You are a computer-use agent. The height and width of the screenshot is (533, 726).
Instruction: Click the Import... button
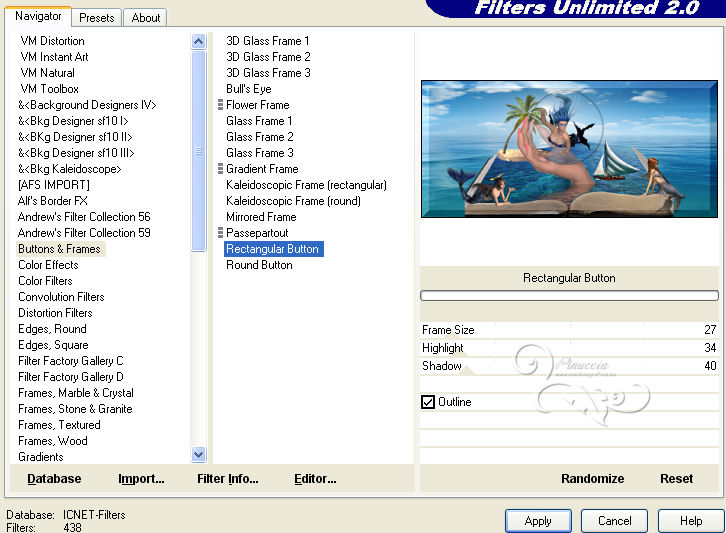point(141,478)
